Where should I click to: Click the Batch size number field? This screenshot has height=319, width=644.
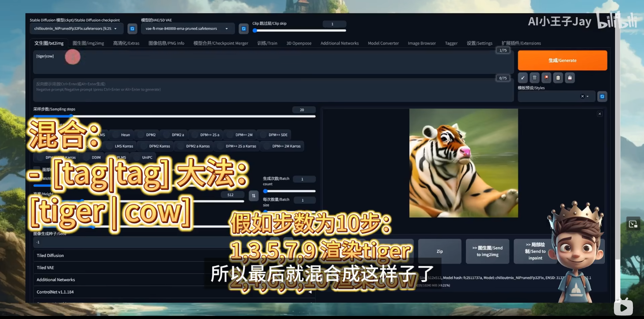(x=304, y=200)
